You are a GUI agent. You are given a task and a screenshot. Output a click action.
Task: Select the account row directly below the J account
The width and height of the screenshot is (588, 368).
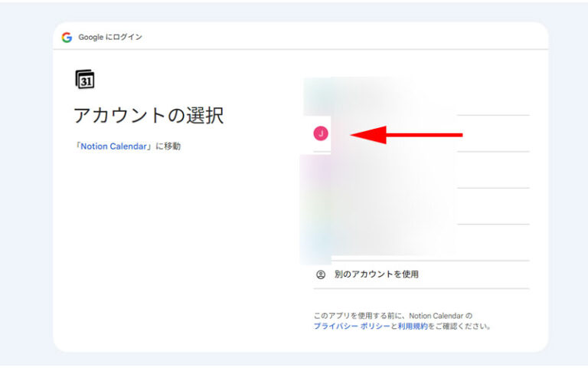[x=421, y=170]
